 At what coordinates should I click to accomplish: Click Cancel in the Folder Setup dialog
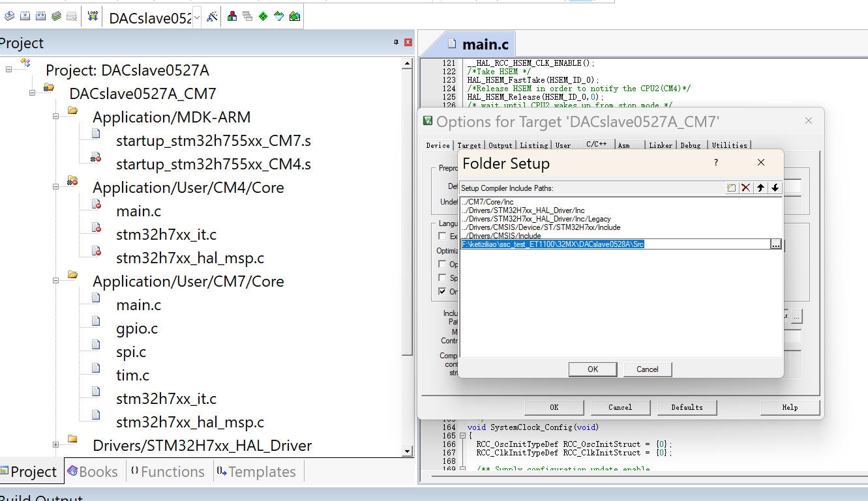[648, 369]
